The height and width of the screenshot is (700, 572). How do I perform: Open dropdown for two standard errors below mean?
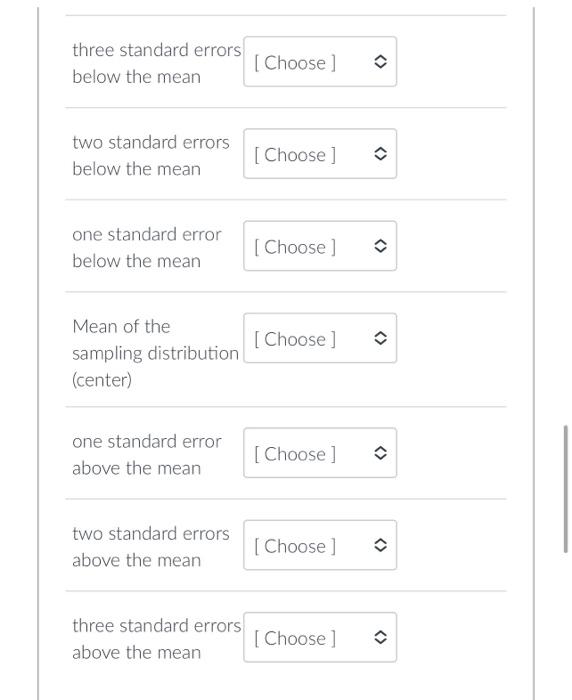point(320,154)
